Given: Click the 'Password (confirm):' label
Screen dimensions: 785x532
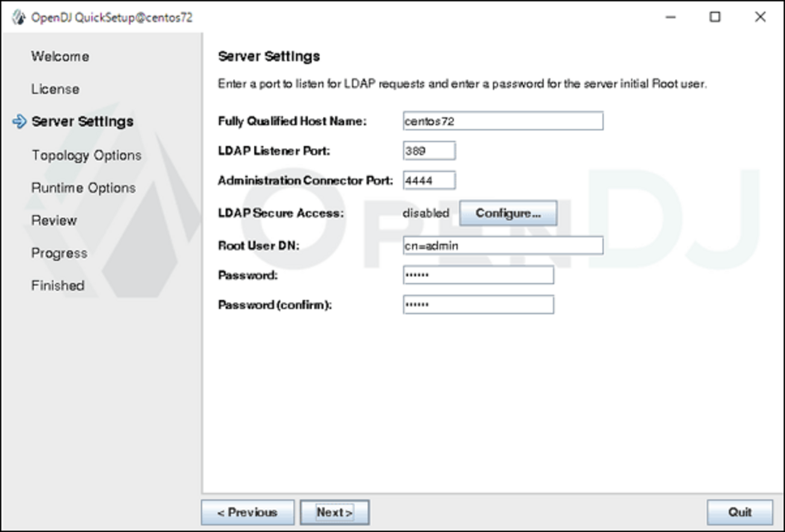Looking at the screenshot, I should [275, 304].
